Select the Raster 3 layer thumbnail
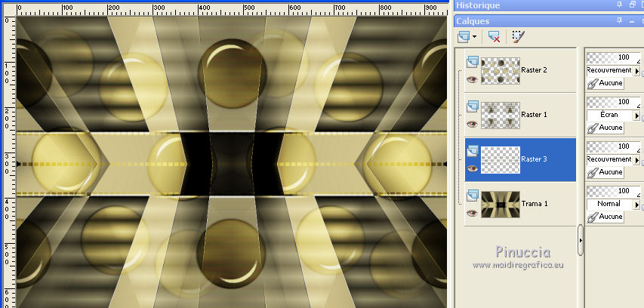644x308 pixels. (x=501, y=160)
